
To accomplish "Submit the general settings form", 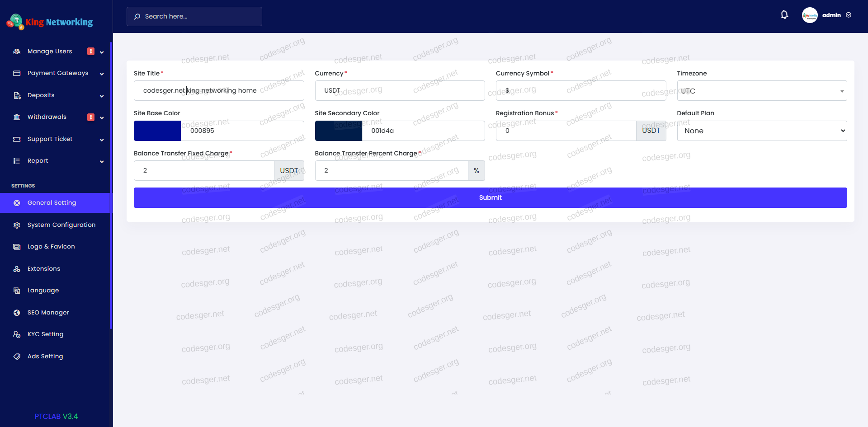I will click(x=490, y=198).
